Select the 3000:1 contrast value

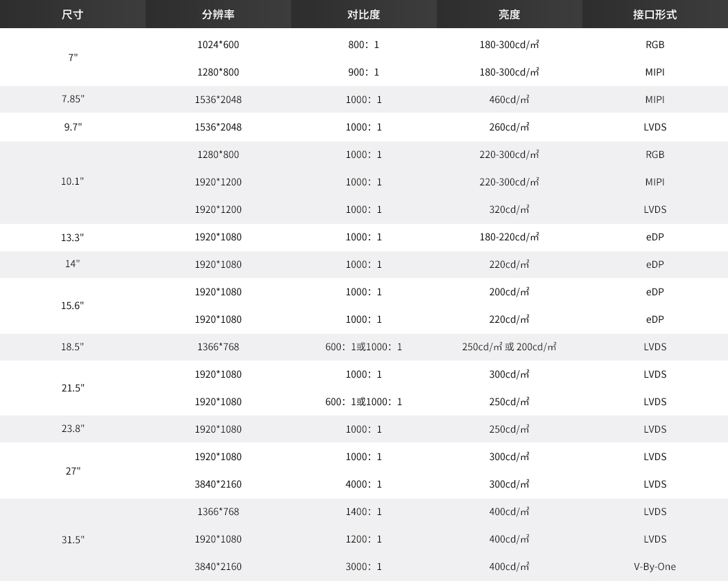click(363, 567)
